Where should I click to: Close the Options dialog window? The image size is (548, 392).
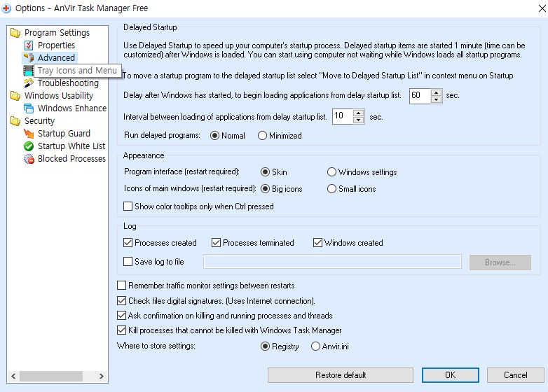542,8
